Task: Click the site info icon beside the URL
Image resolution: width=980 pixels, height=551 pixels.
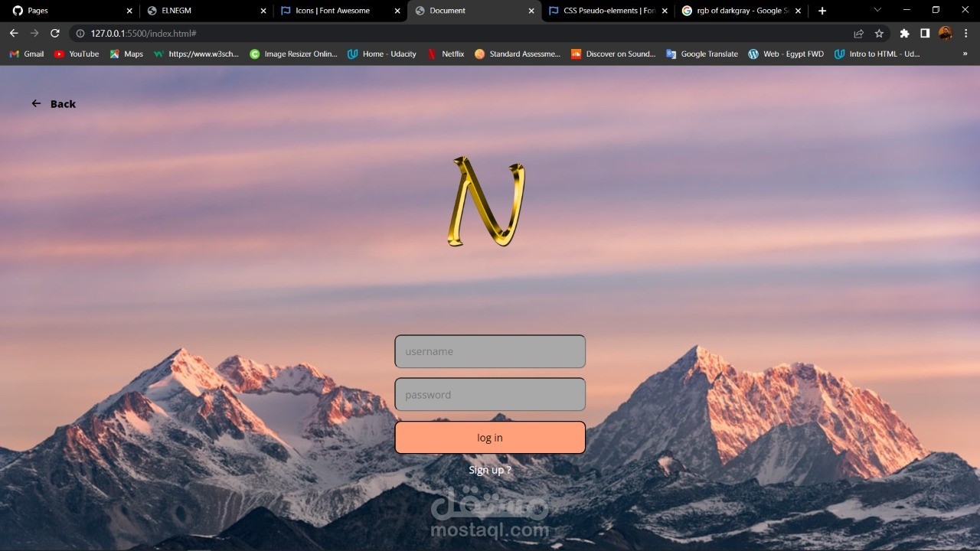Action: click(x=80, y=34)
